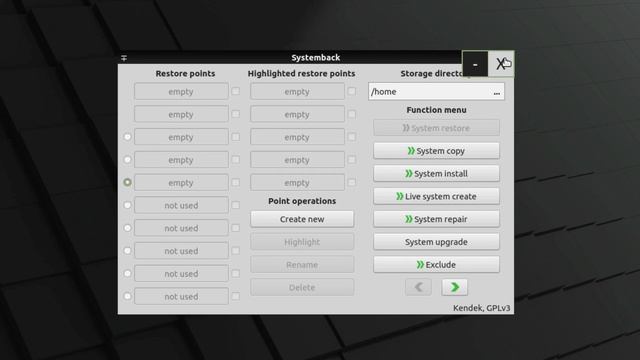This screenshot has width=640, height=360.
Task: Click the first 'not used' slot field
Action: pos(181,205)
